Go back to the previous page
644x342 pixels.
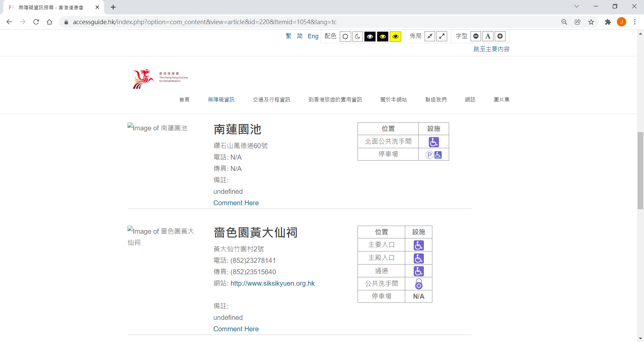pos(9,22)
